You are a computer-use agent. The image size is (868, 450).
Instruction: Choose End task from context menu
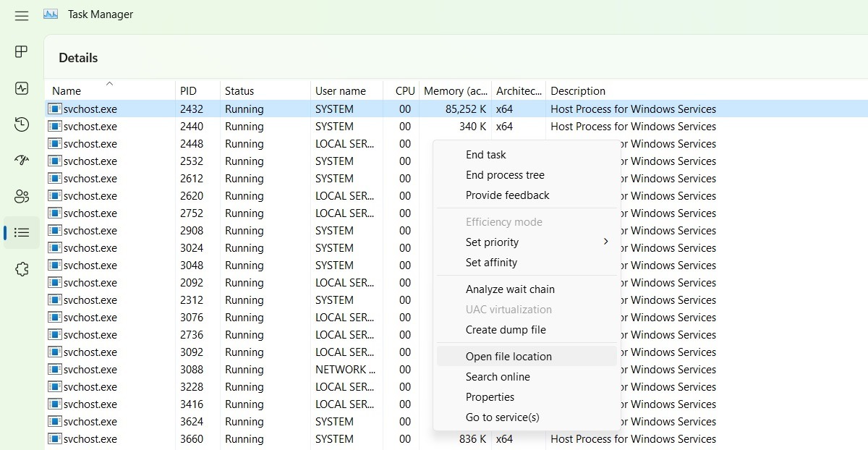(x=485, y=154)
